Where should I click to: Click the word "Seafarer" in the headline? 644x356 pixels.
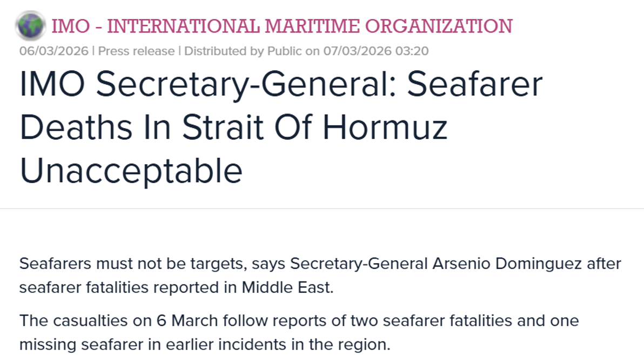pos(474,85)
